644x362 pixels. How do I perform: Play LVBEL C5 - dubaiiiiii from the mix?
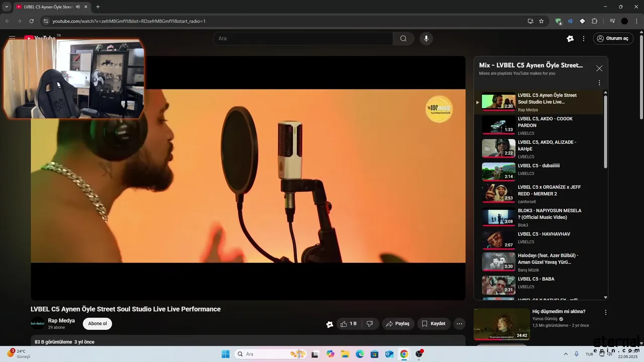pos(538,171)
